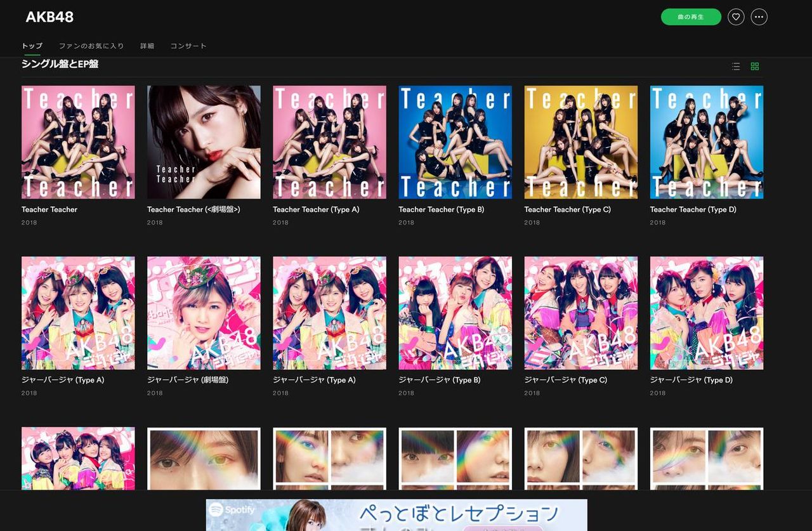Click the 2018 year under Teacher Teacher (Type D)
This screenshot has width=812, height=531.
tap(658, 223)
